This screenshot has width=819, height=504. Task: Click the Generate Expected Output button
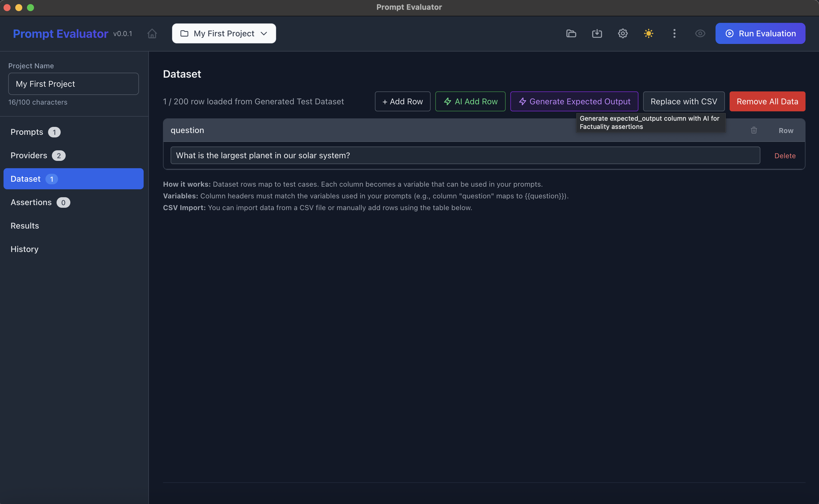coord(574,101)
